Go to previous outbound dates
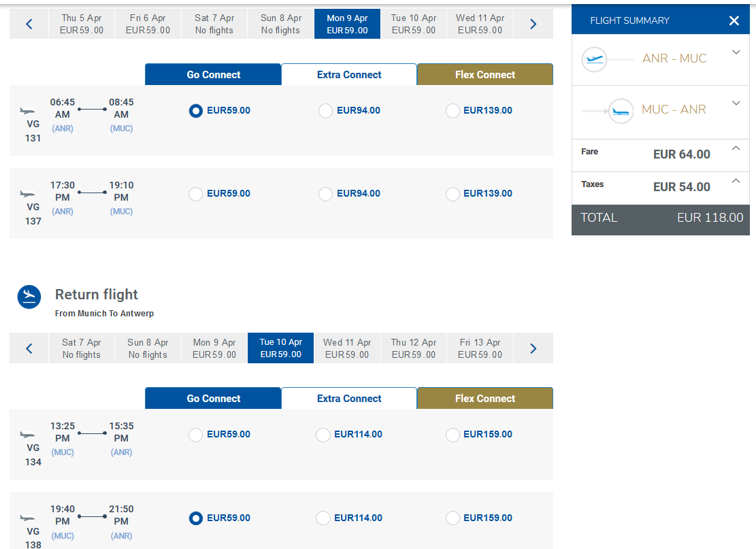Viewport: 756px width, 549px height. [x=29, y=24]
